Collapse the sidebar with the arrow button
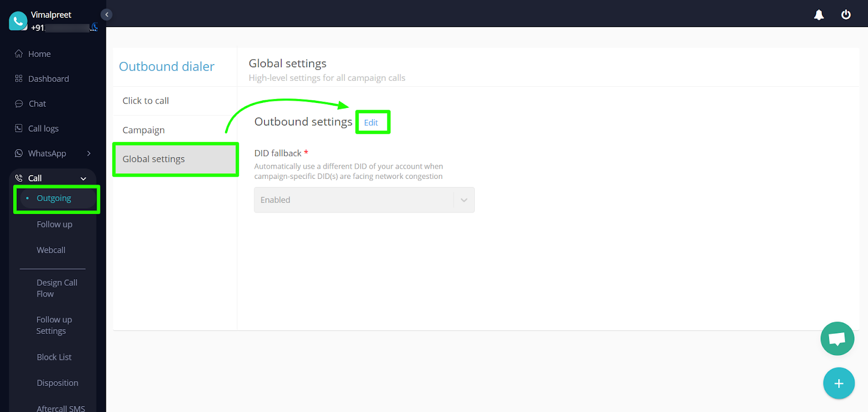Viewport: 868px width, 412px height. pyautogui.click(x=107, y=15)
